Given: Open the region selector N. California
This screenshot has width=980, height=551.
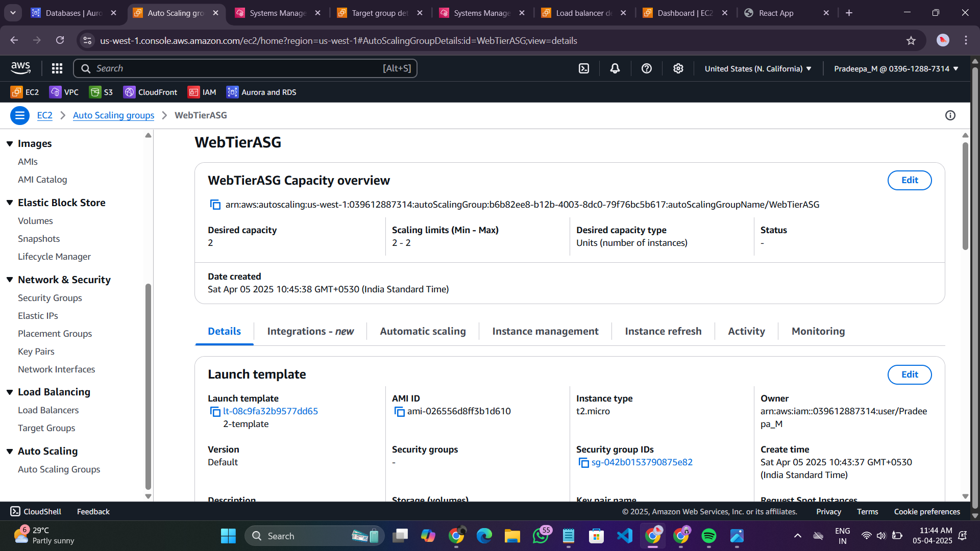Looking at the screenshot, I should 758,68.
